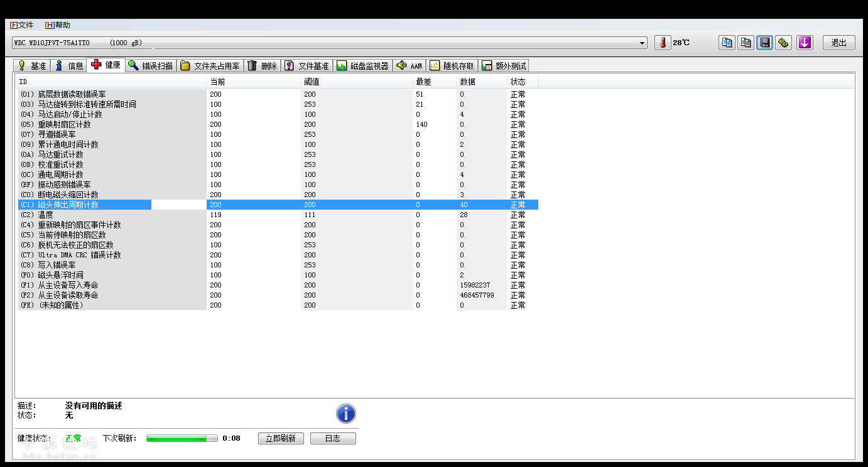Viewport: 868px width, 467px height.
Task: Open the AAM tab
Action: click(410, 66)
